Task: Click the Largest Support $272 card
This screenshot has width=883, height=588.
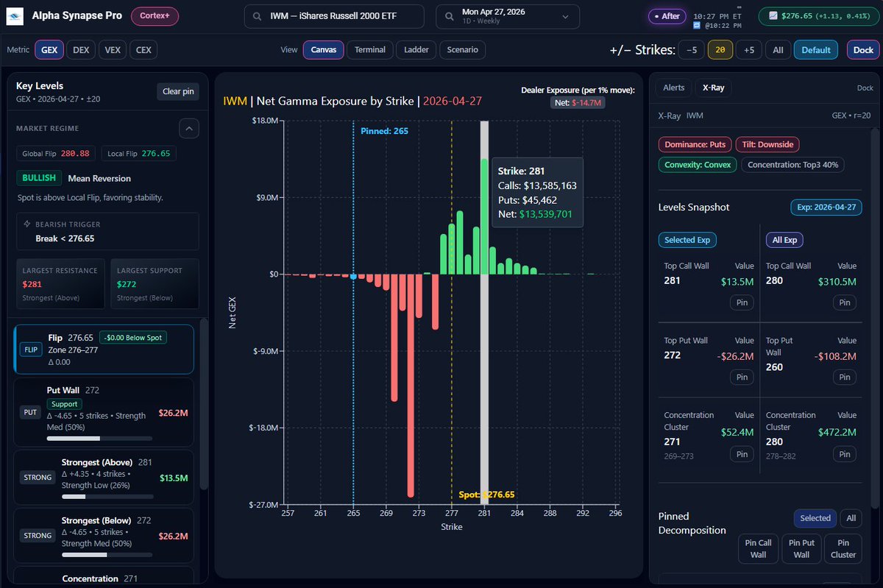Action: [155, 283]
